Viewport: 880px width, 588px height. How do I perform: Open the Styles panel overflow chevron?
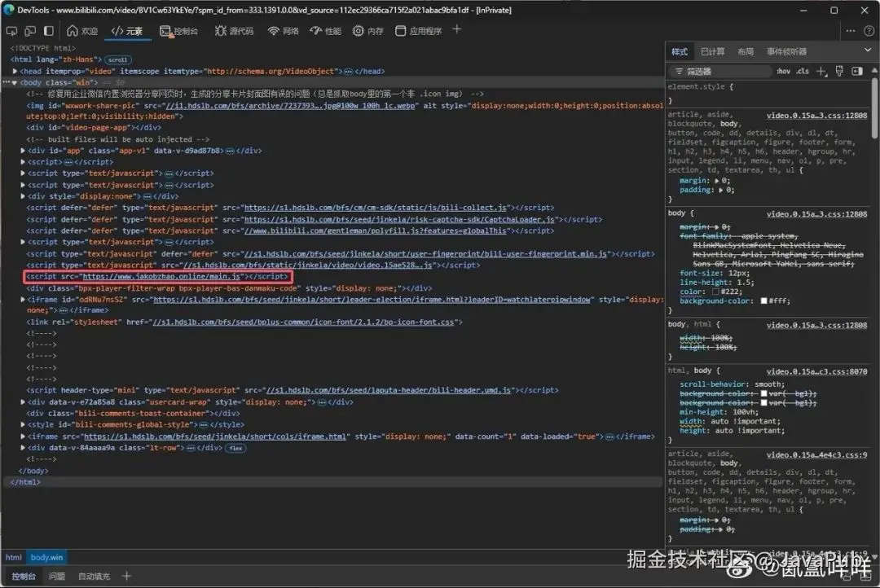pos(867,51)
